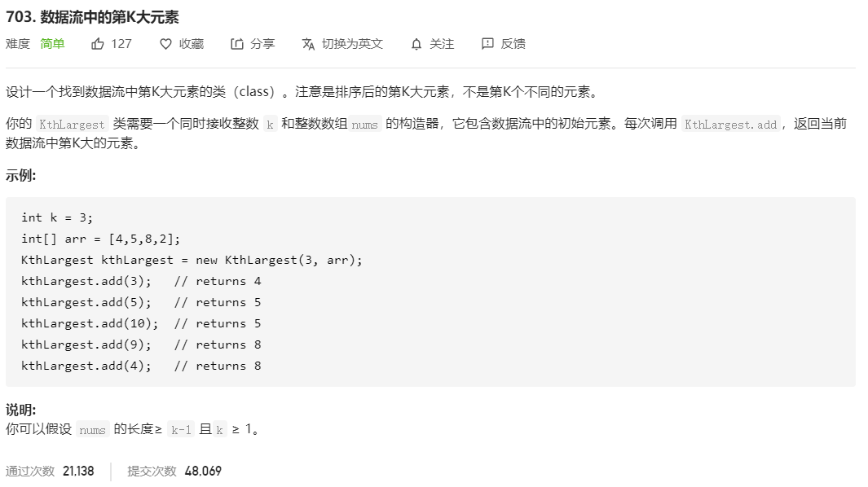
Task: Open the 分享 share option
Action: tap(262, 44)
